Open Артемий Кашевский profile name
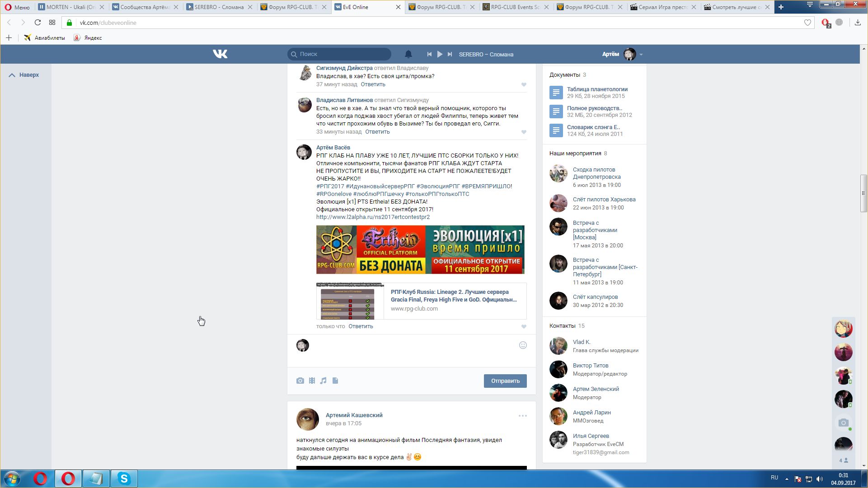Image resolution: width=868 pixels, height=488 pixels. [x=354, y=415]
